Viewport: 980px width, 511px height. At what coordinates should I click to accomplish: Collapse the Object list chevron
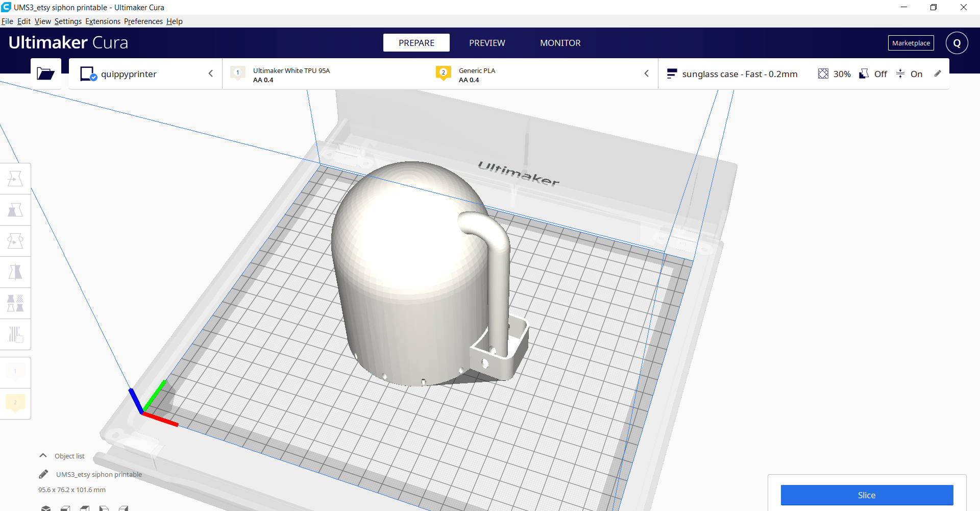tap(43, 455)
